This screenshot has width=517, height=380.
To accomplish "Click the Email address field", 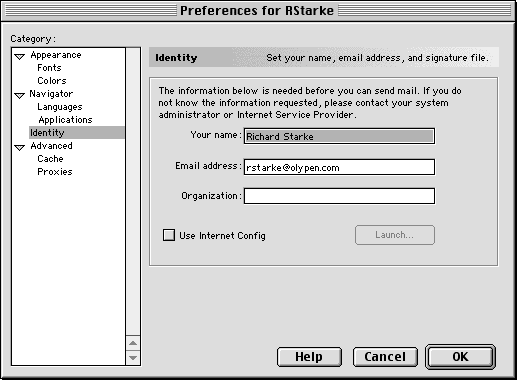I will [x=339, y=167].
